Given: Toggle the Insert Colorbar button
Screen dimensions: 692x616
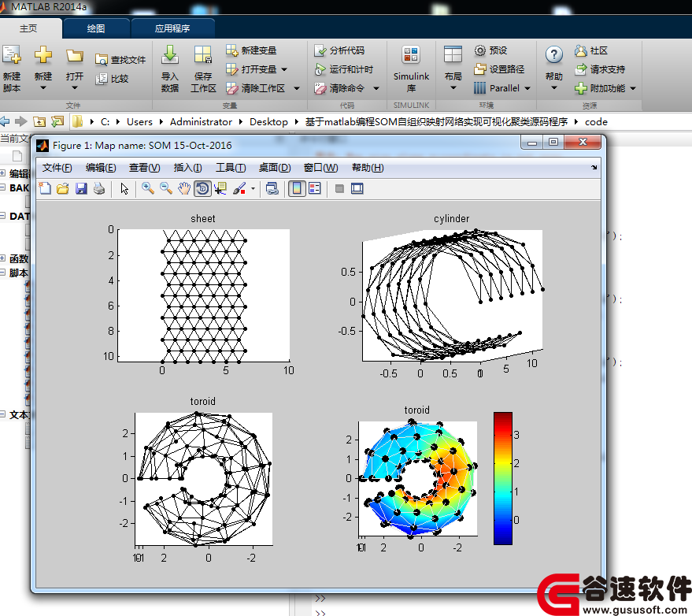Looking at the screenshot, I should [297, 189].
